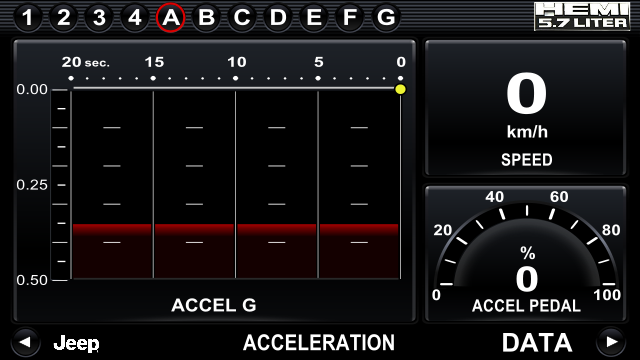
Task: Open page B
Action: pyautogui.click(x=207, y=18)
